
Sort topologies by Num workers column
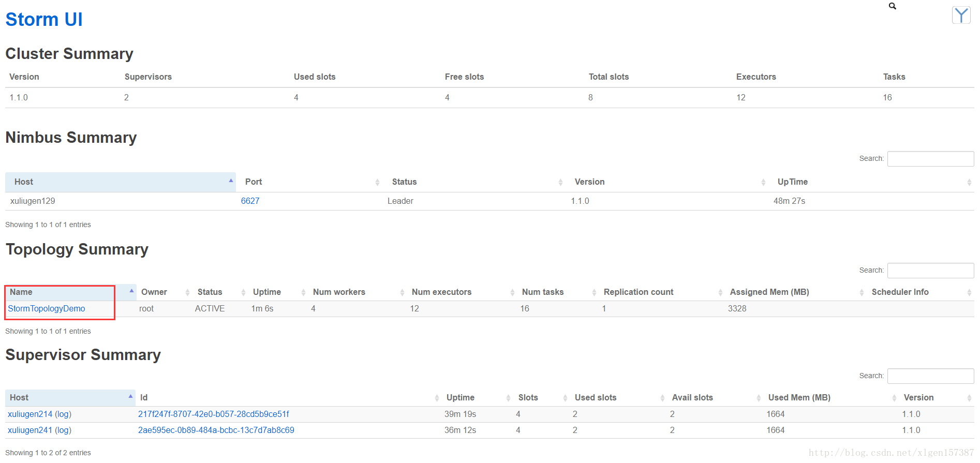click(339, 292)
